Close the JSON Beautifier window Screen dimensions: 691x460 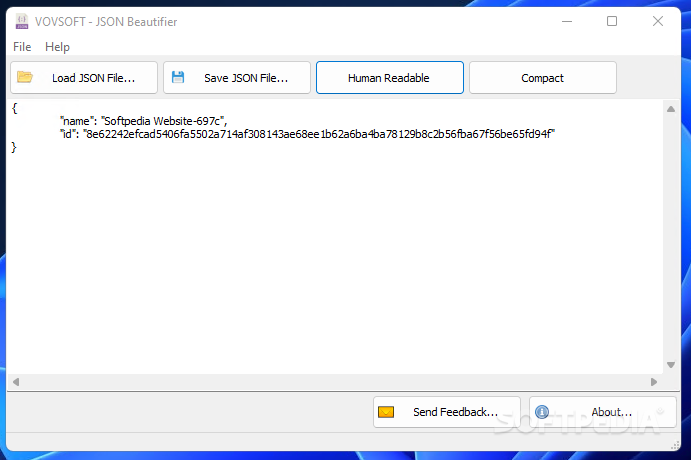tap(658, 21)
